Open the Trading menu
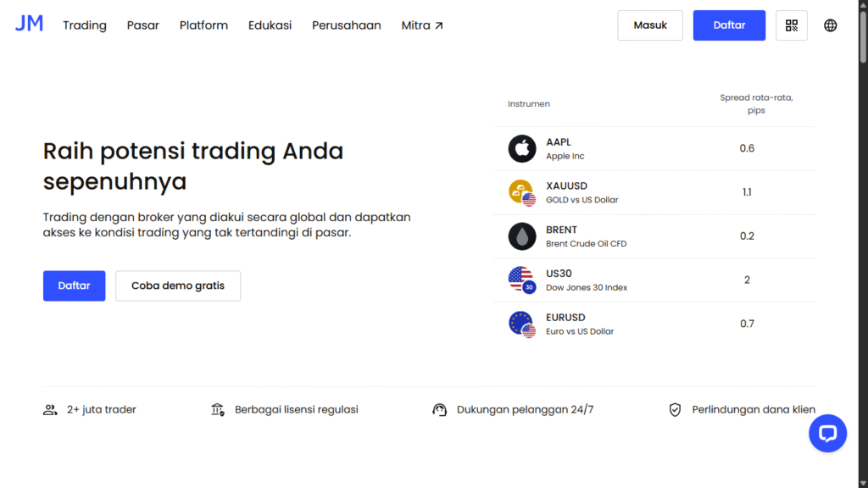The height and width of the screenshot is (488, 868). pyautogui.click(x=84, y=25)
